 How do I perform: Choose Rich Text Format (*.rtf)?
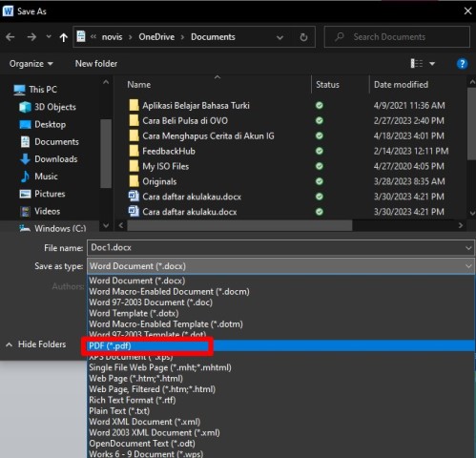click(x=281, y=400)
